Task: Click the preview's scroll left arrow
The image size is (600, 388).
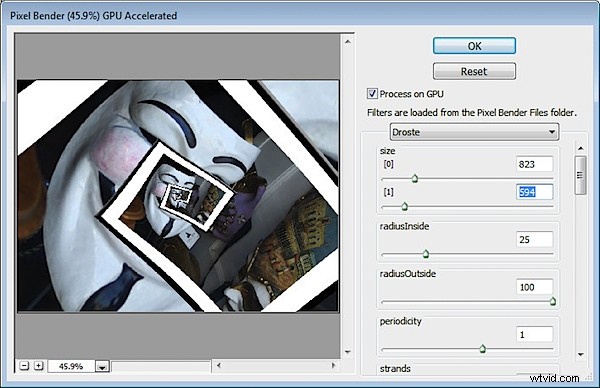Action: [x=218, y=365]
